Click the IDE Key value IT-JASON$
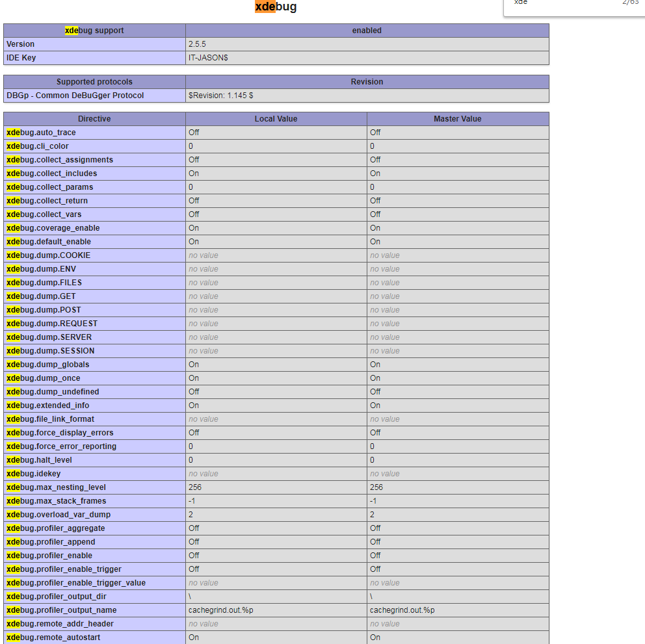The width and height of the screenshot is (645, 644). (x=208, y=58)
